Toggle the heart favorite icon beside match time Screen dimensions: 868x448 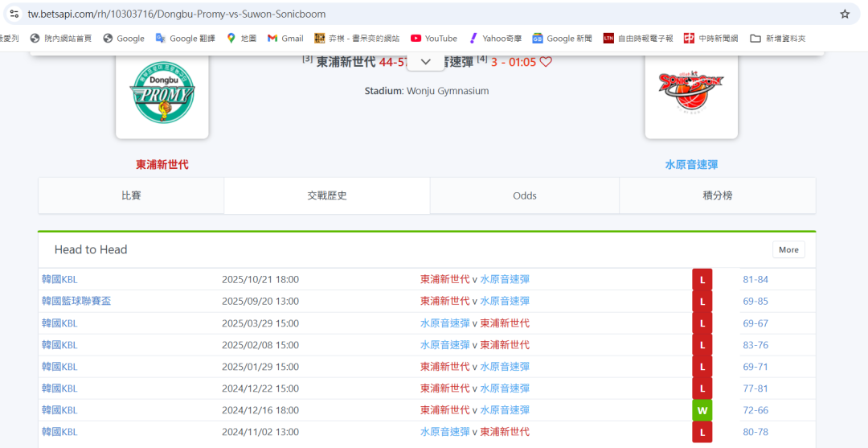click(x=546, y=62)
